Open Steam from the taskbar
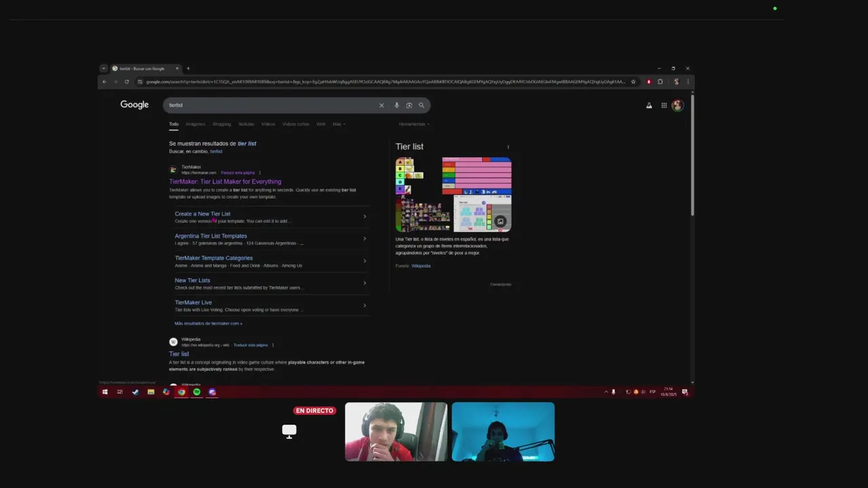868x488 pixels. (135, 392)
